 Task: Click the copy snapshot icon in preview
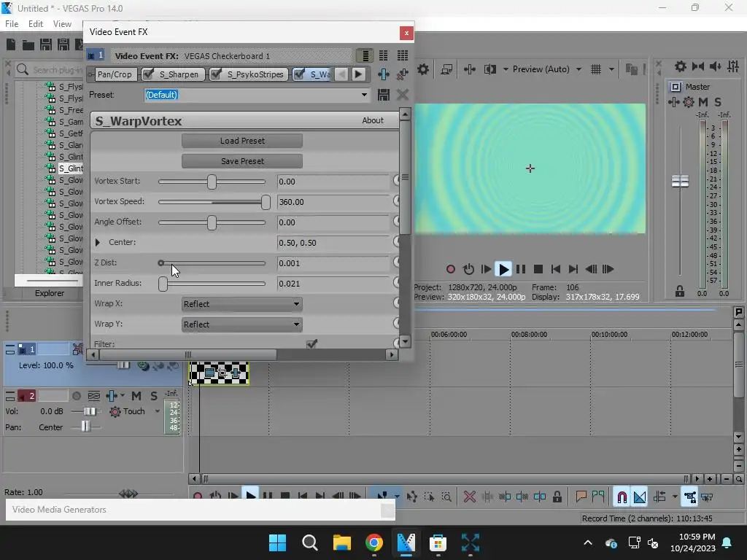tap(631, 69)
